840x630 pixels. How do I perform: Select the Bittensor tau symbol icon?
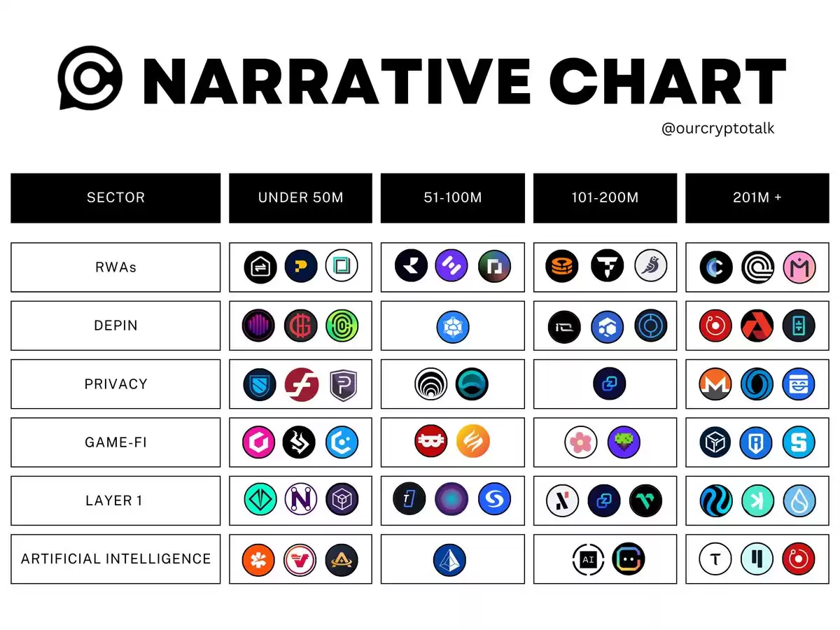716,559
